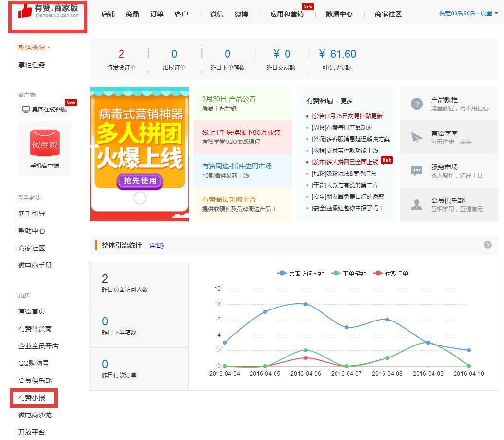Screen dimensions: 504x440
Task: Open 帮助中心 in the sidebar
Action: pos(32,231)
